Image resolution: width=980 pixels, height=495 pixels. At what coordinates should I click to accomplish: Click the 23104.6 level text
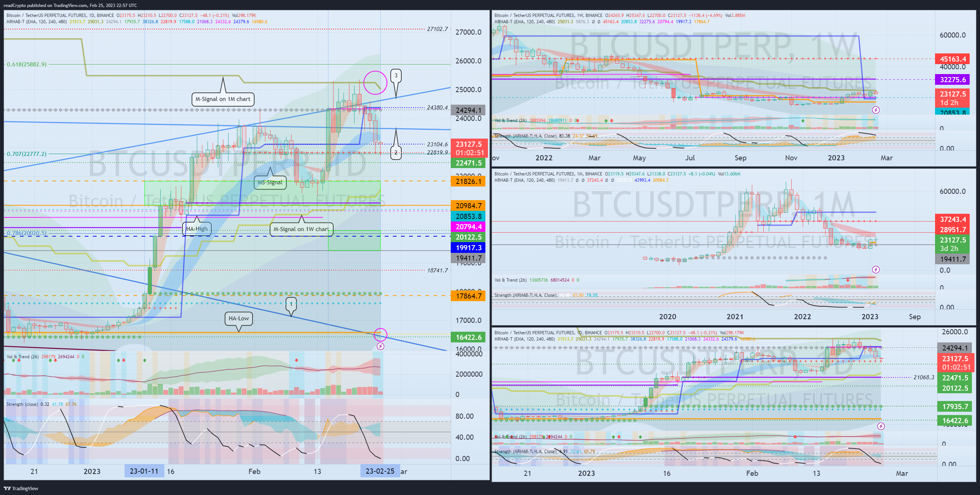pos(437,144)
